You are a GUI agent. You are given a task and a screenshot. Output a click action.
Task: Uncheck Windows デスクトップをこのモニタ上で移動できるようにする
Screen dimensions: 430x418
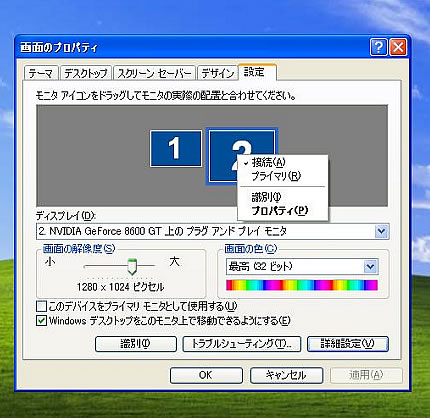(x=41, y=321)
